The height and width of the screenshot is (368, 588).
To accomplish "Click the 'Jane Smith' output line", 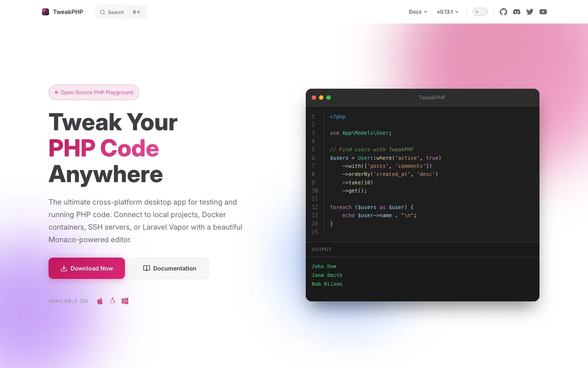I will (327, 275).
